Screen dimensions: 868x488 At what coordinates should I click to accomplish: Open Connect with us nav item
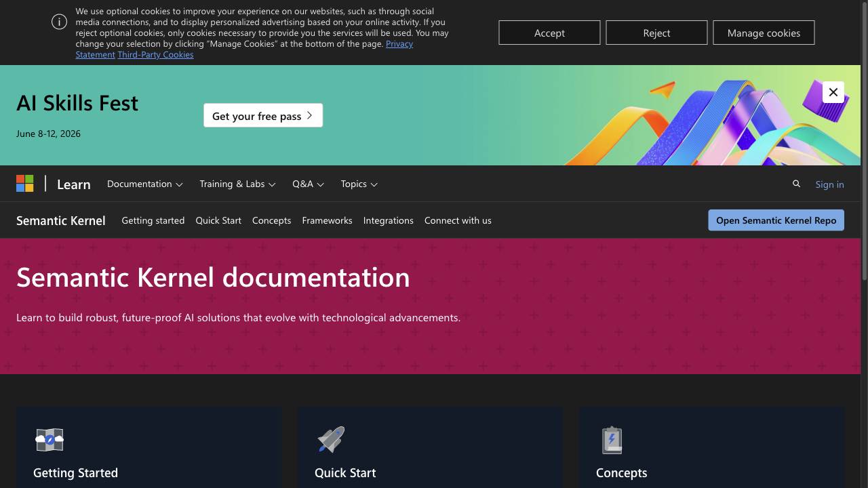[458, 220]
